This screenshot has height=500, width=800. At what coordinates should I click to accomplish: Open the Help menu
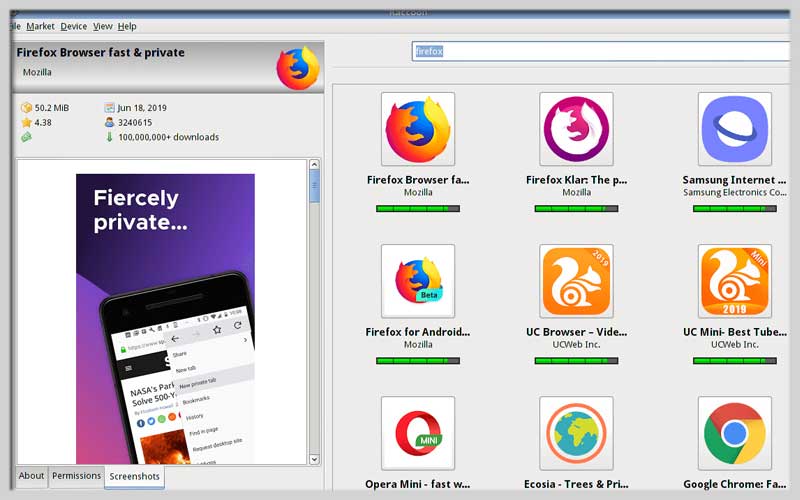[x=127, y=26]
